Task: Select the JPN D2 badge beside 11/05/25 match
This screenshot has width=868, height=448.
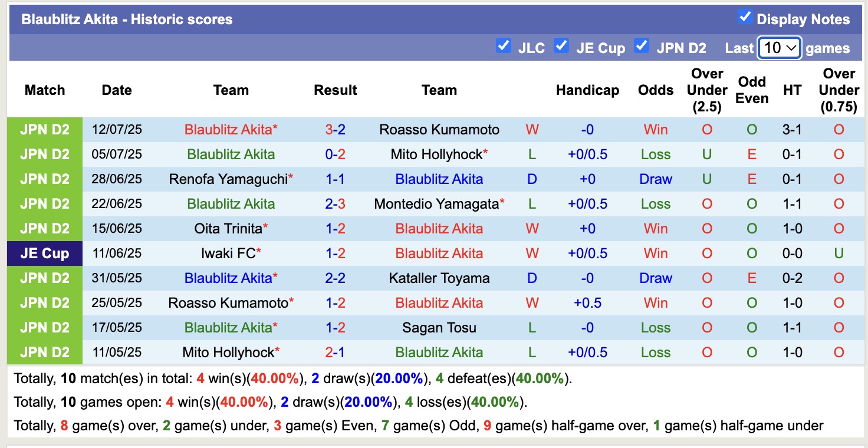Action: [x=44, y=353]
